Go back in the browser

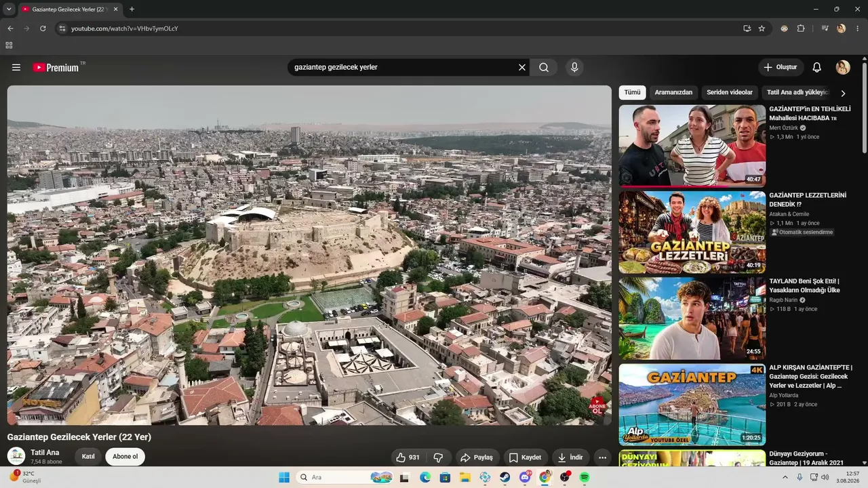10,28
